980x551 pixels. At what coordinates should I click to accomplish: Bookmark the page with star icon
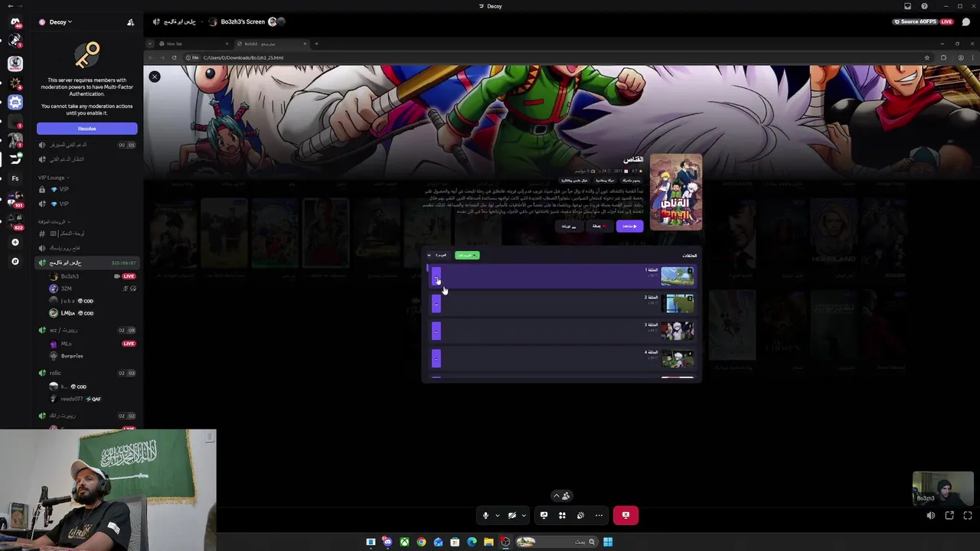coord(926,57)
